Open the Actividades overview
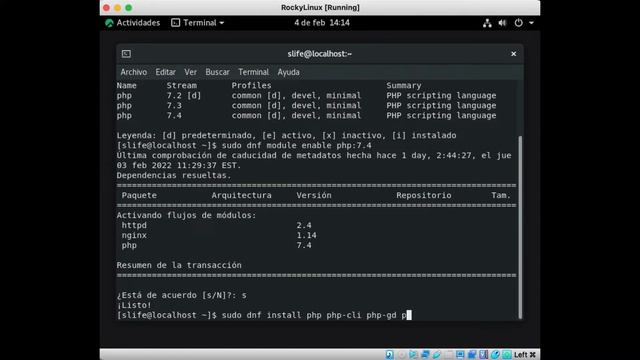The width and height of the screenshot is (640, 360). (x=138, y=23)
